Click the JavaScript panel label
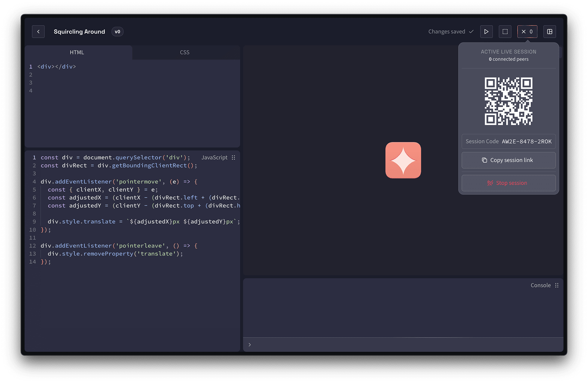The image size is (588, 383). click(x=214, y=158)
